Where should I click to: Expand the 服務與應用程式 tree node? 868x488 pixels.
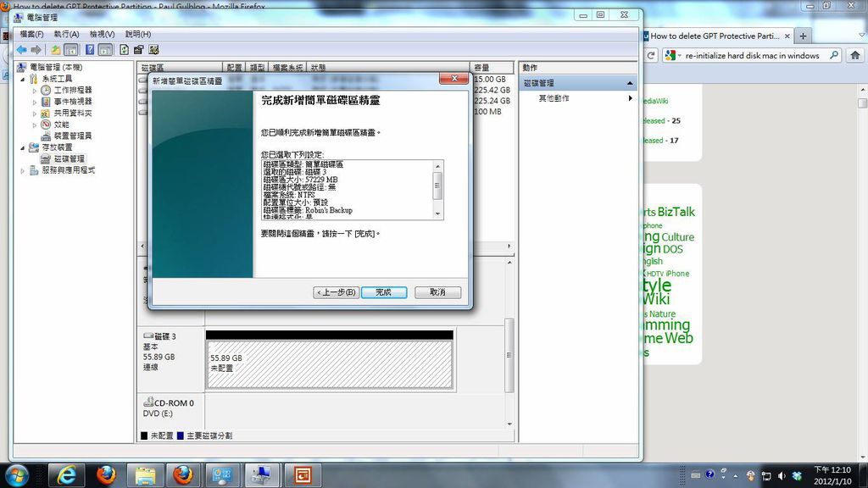pos(23,171)
